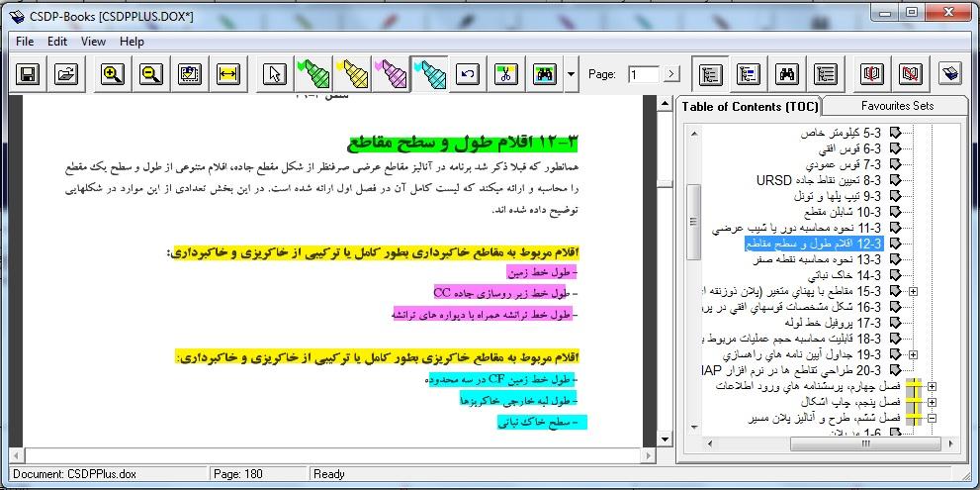Select TOC item 16-3 in tree

pos(792,307)
